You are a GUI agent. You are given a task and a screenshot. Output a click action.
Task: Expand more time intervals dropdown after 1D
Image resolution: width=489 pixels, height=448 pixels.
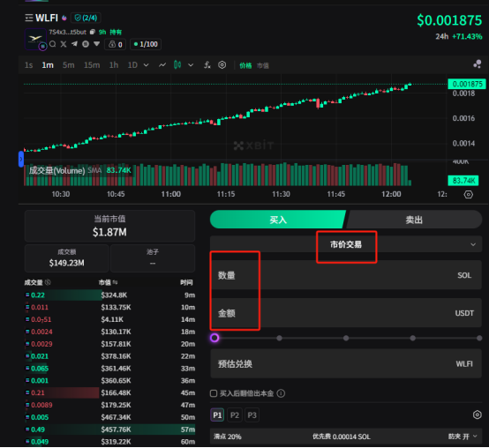point(146,65)
